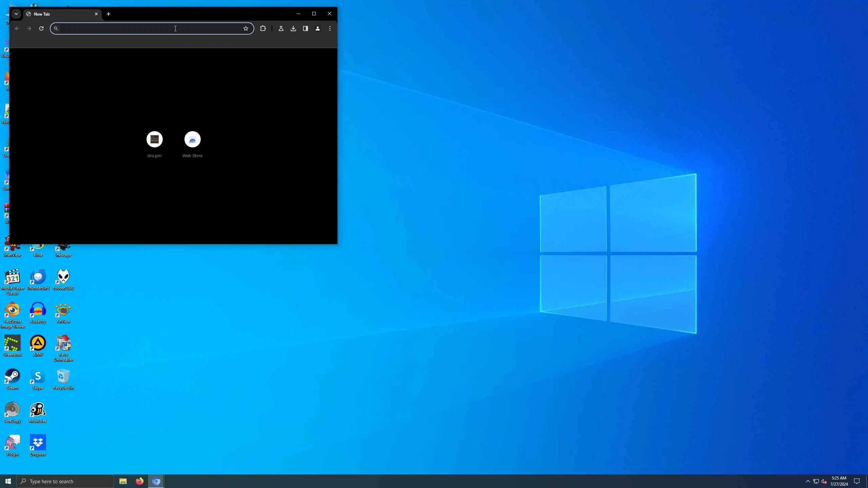This screenshot has width=868, height=488.
Task: Open the profile avatar icon
Action: point(318,28)
